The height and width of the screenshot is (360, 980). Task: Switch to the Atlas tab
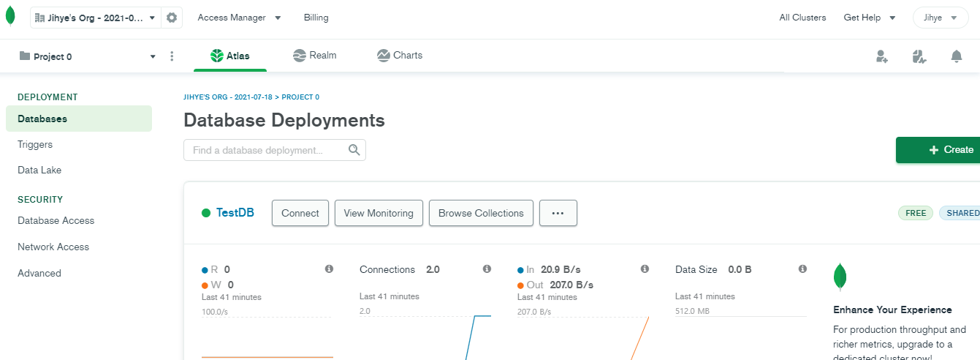[x=230, y=56]
